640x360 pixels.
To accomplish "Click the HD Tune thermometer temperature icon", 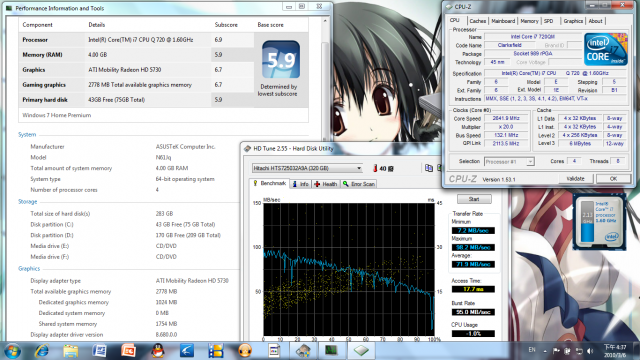I will (375, 168).
